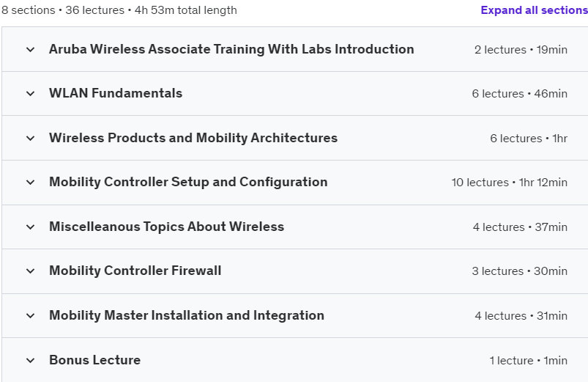
Task: Open the WLAN Fundamentals section title
Action: click(x=116, y=93)
